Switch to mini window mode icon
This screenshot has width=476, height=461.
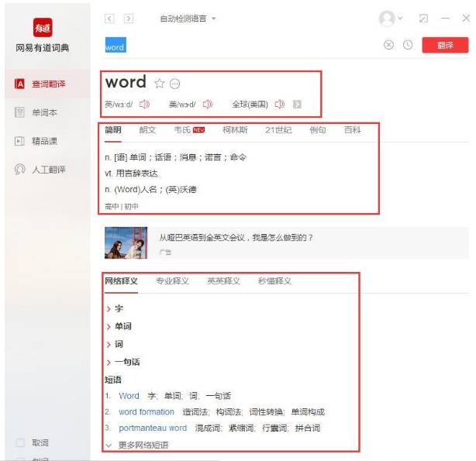click(x=423, y=19)
